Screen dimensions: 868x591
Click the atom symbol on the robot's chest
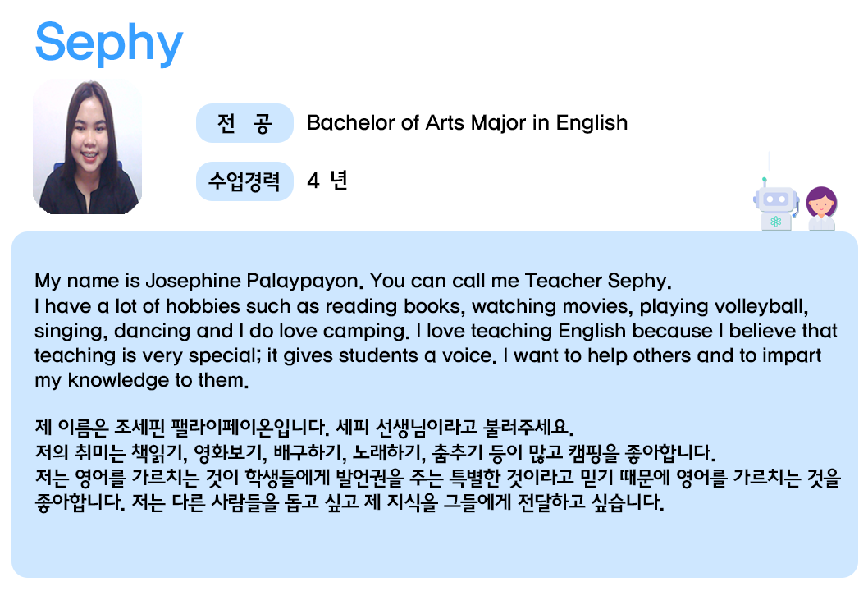tap(775, 222)
